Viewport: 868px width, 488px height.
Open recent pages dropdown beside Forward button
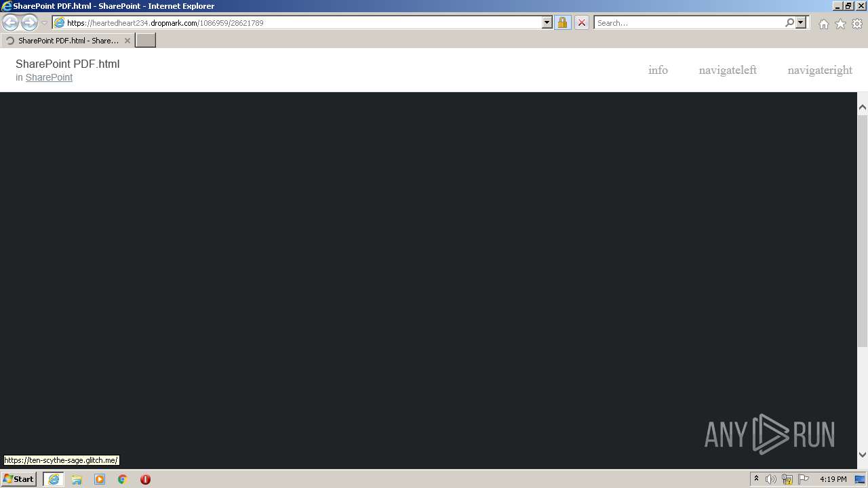tap(45, 23)
